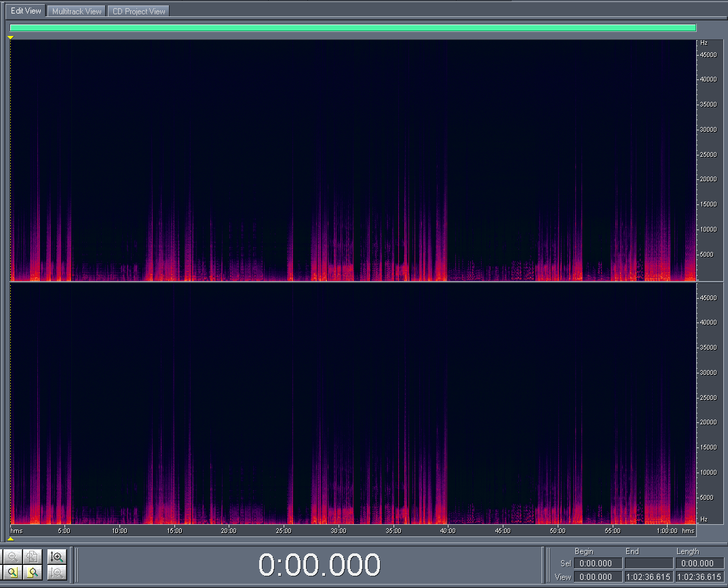The height and width of the screenshot is (588, 728).
Task: Zoom out vertically with the lower magnifier icon
Action: tap(58, 573)
